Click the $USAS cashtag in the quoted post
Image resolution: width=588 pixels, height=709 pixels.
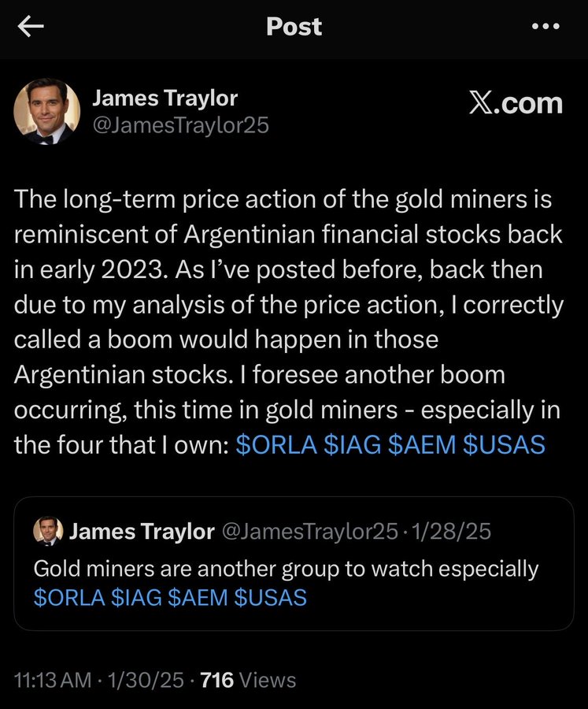point(271,597)
